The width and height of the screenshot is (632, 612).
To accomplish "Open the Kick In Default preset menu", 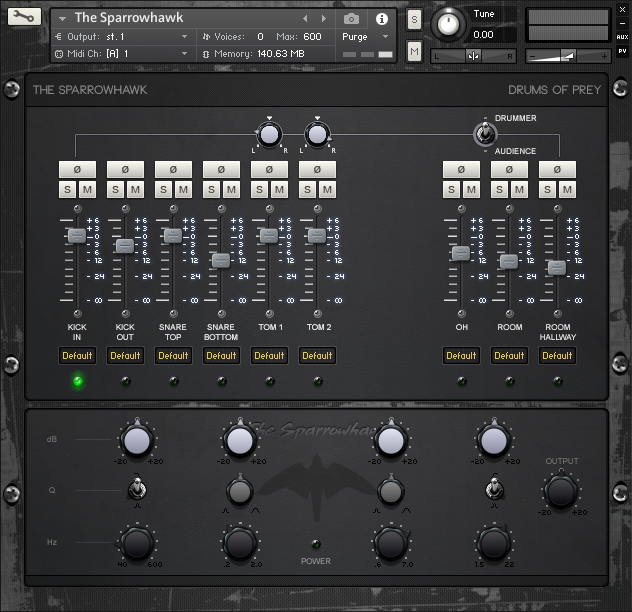I will point(77,355).
